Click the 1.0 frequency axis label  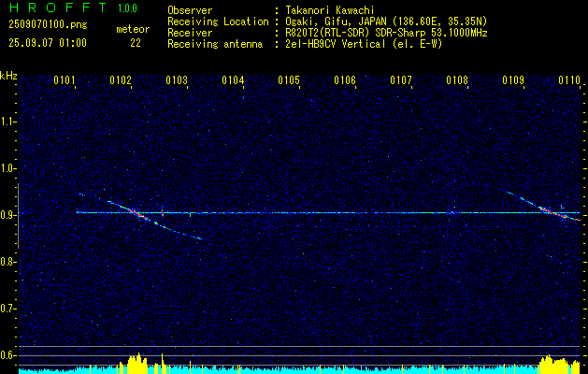7,168
